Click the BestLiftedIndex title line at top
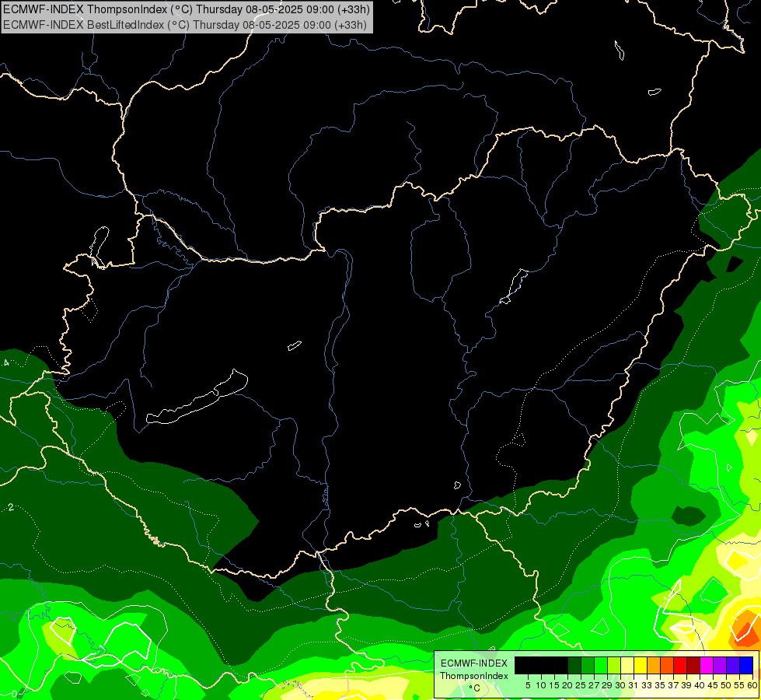Screen dimensions: 761x700 coord(185,25)
